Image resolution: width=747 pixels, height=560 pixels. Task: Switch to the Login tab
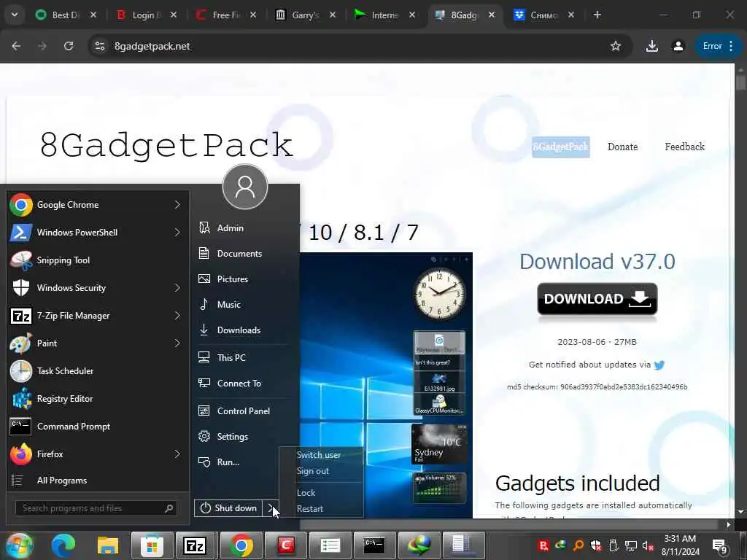[147, 15]
